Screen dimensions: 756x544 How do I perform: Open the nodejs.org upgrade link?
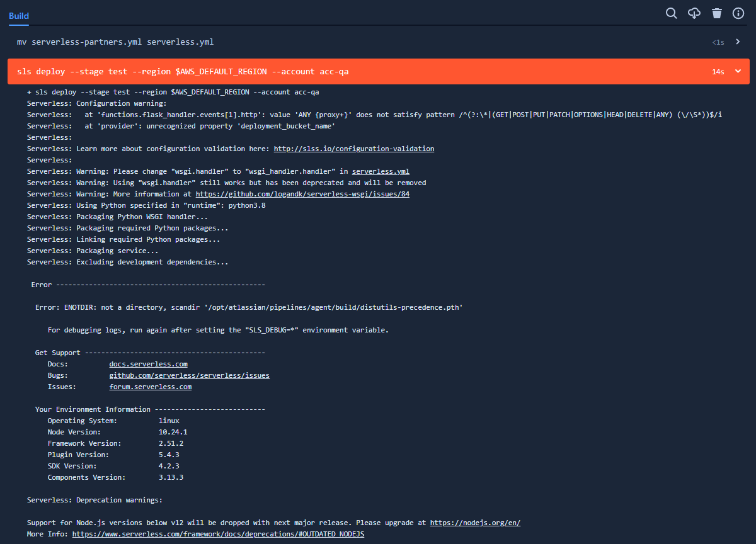(475, 522)
